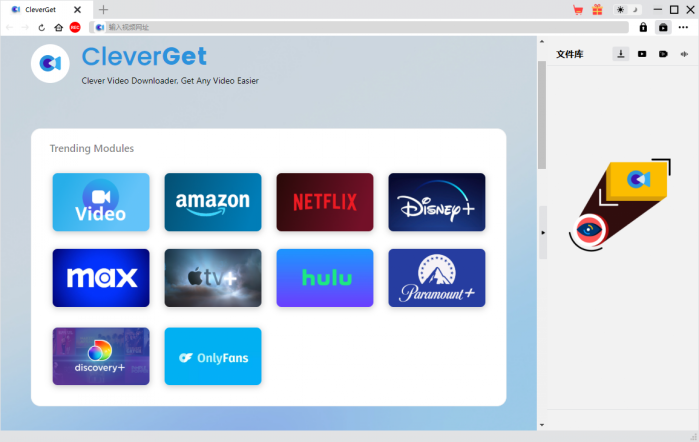The height and width of the screenshot is (442, 699).
Task: Click the CleverGet title heading
Action: pyautogui.click(x=144, y=57)
